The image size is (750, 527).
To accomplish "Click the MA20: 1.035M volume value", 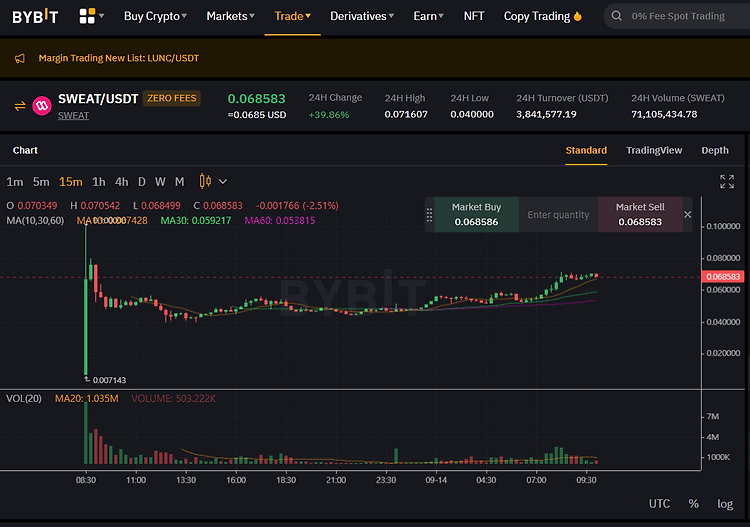I will point(87,398).
